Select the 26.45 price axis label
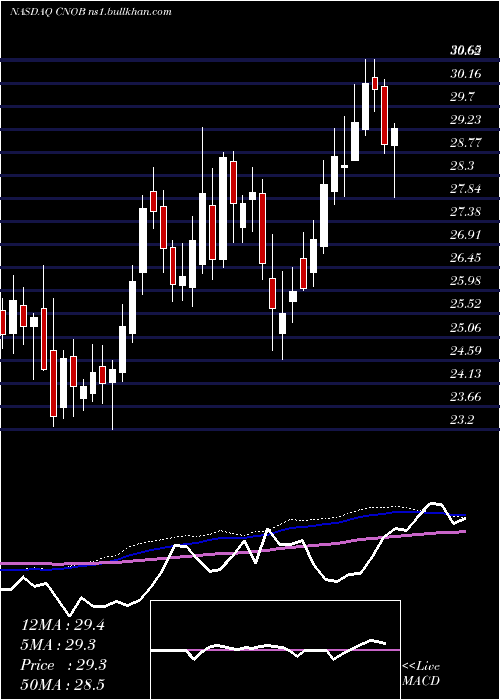The image size is (500, 700). pyautogui.click(x=466, y=258)
